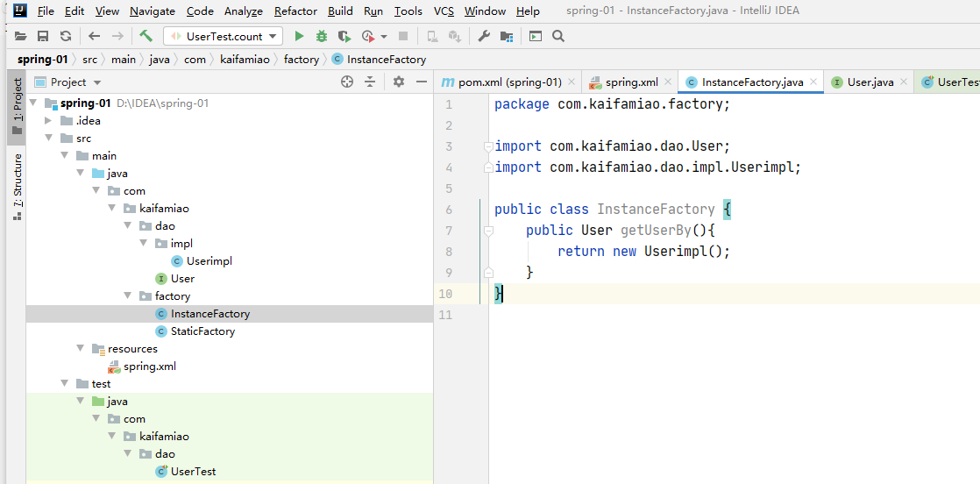
Task: Fold the getUserBy method in gutter
Action: (x=489, y=231)
